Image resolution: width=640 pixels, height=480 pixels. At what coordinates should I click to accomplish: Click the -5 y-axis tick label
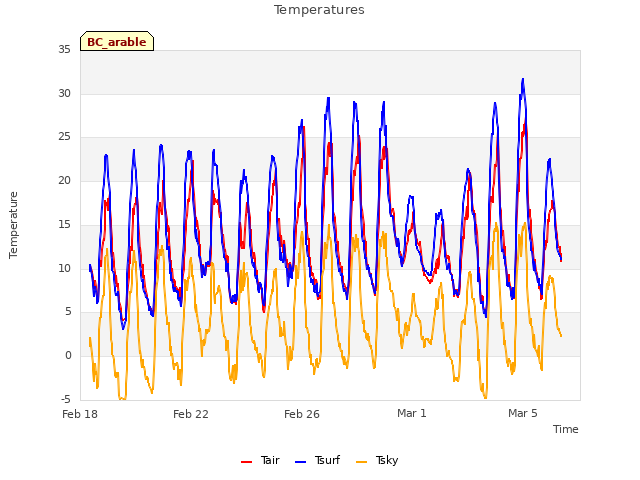click(66, 399)
